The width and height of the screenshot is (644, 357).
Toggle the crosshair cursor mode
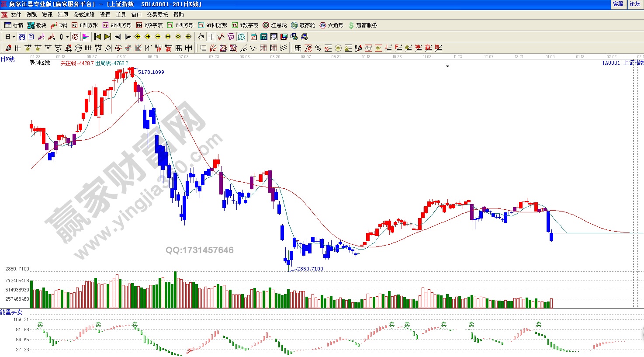click(211, 37)
